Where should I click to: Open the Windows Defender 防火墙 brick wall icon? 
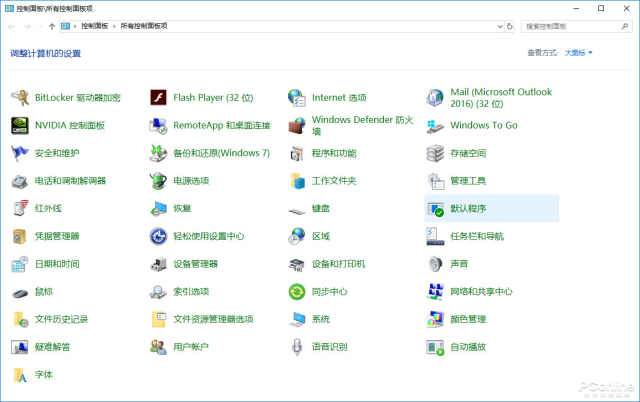click(x=297, y=126)
